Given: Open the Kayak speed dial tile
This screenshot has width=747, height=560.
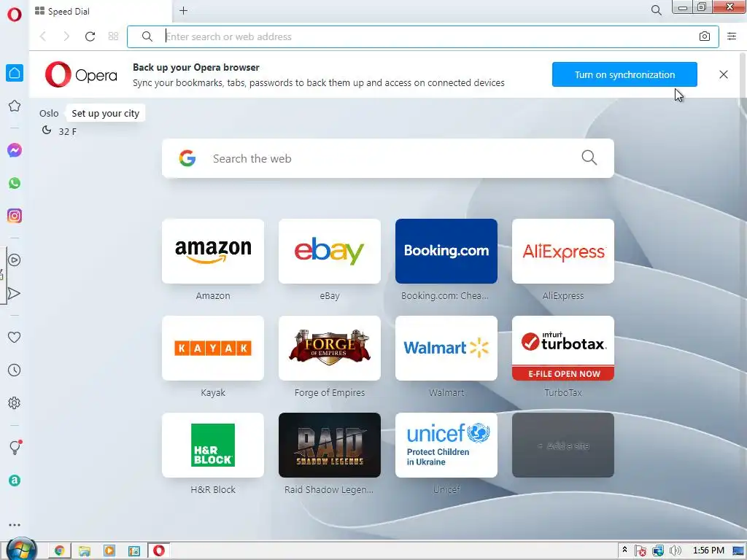Looking at the screenshot, I should point(213,348).
